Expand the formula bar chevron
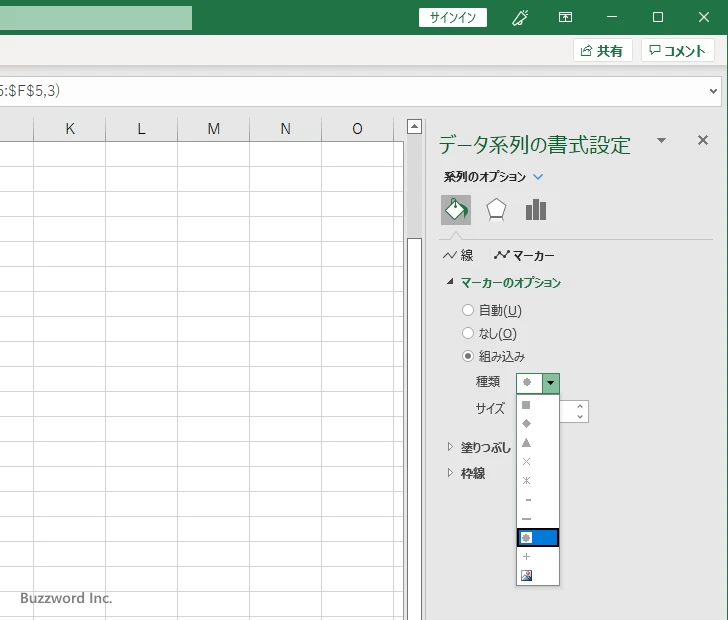This screenshot has height=620, width=728. [713, 91]
